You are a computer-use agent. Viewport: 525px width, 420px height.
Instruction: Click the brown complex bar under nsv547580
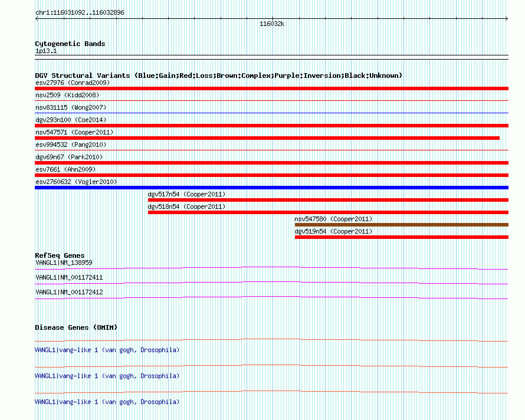pyautogui.click(x=402, y=225)
